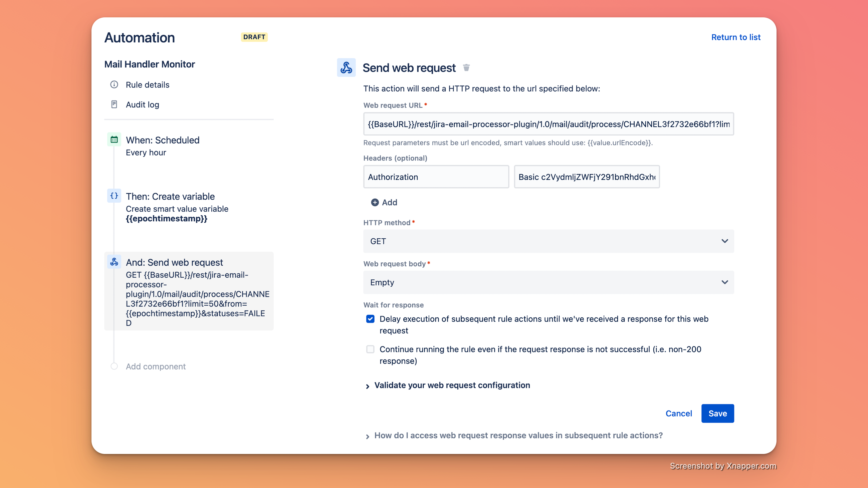Viewport: 868px width, 488px height.
Task: Click the Save button
Action: [717, 413]
